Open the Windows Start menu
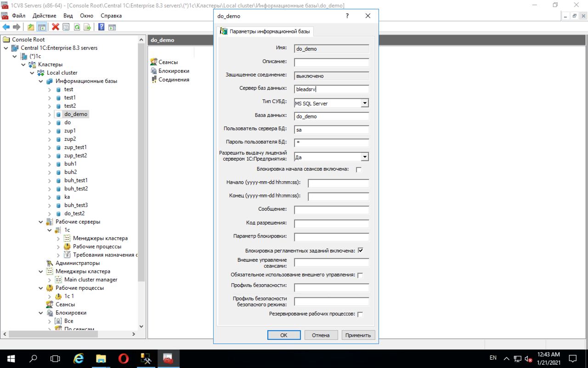The width and height of the screenshot is (588, 368). [11, 358]
